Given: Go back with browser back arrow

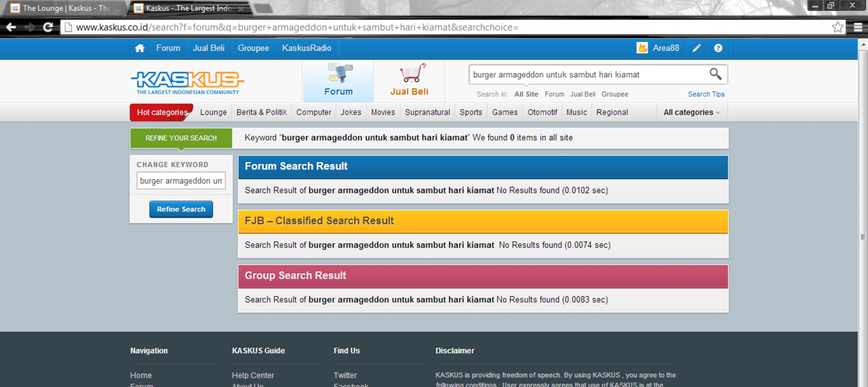Looking at the screenshot, I should click(x=11, y=27).
